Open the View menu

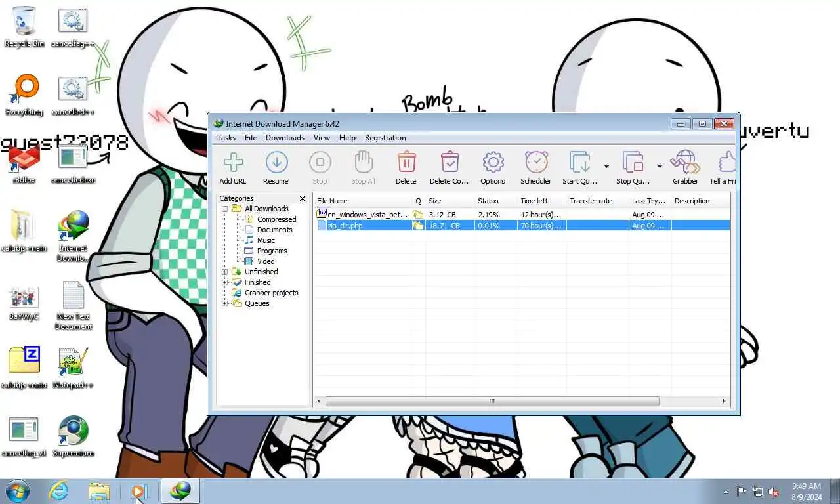[x=322, y=138]
